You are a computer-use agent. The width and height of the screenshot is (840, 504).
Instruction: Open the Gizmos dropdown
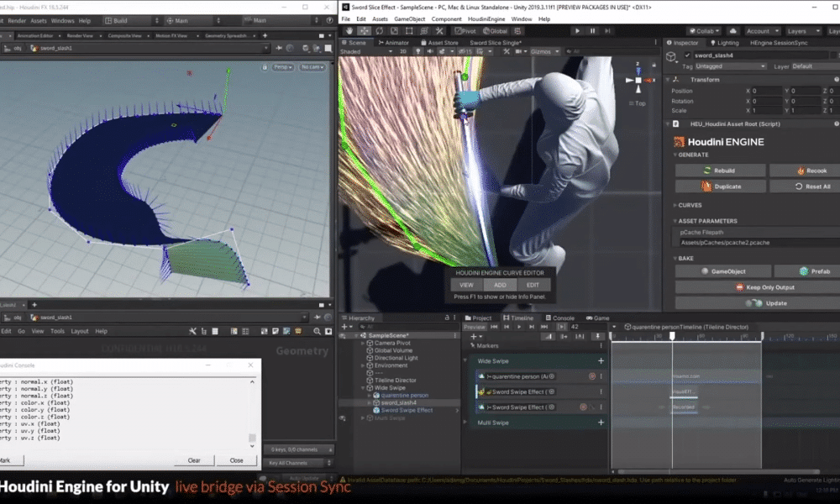(x=545, y=51)
